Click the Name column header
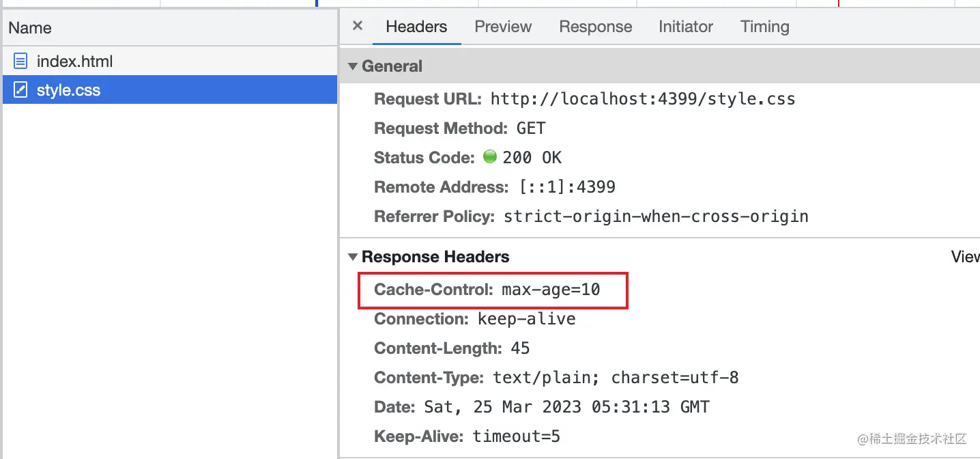 [x=30, y=28]
